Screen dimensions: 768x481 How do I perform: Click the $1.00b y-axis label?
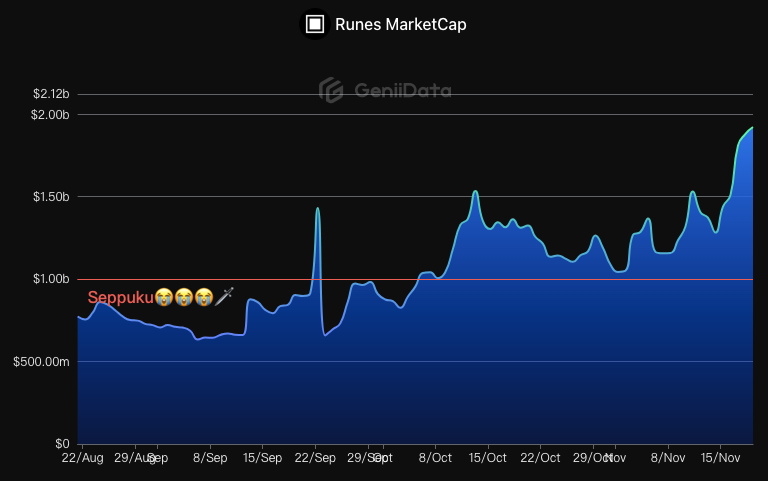click(x=51, y=279)
